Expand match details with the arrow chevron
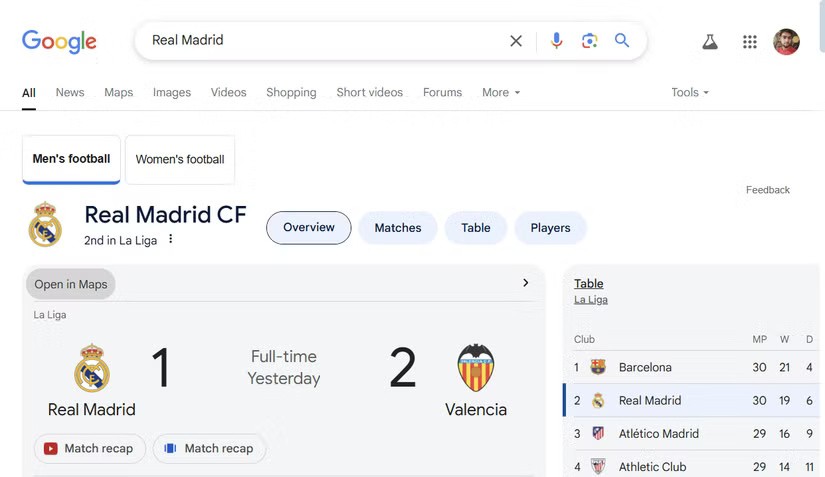Screen dimensions: 825x477 (x=526, y=284)
